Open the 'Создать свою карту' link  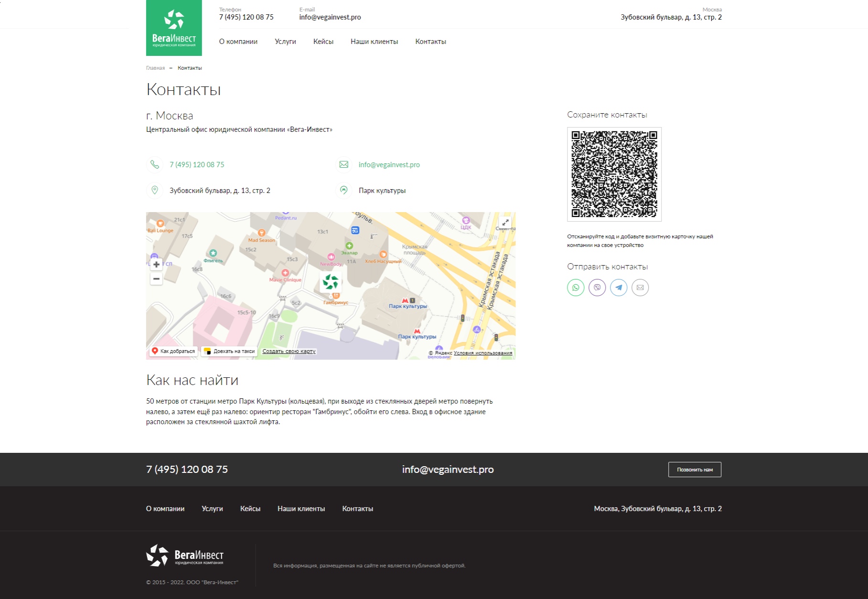289,351
